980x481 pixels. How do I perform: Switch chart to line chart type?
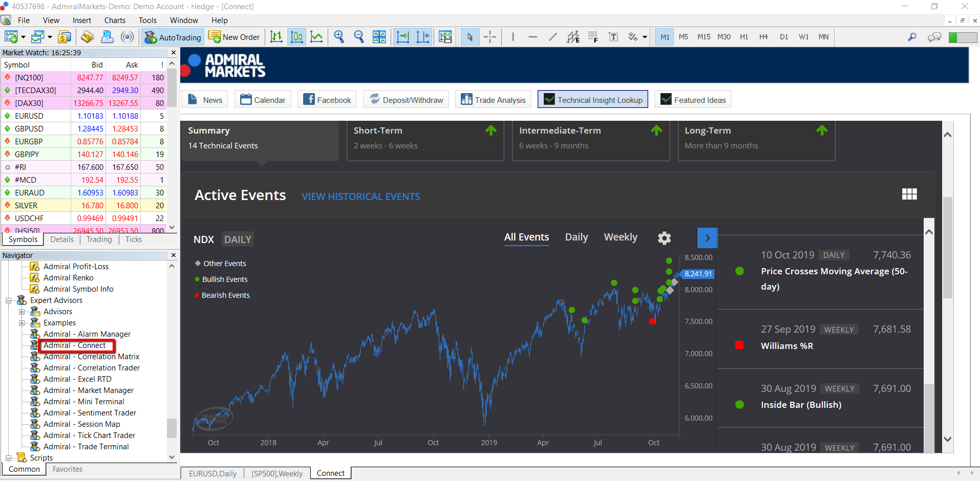(x=317, y=37)
